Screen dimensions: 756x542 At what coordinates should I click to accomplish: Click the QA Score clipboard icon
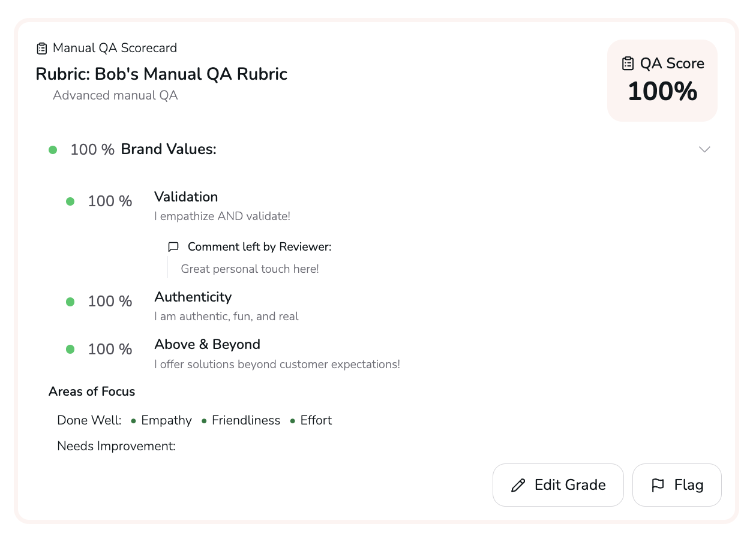pyautogui.click(x=628, y=64)
